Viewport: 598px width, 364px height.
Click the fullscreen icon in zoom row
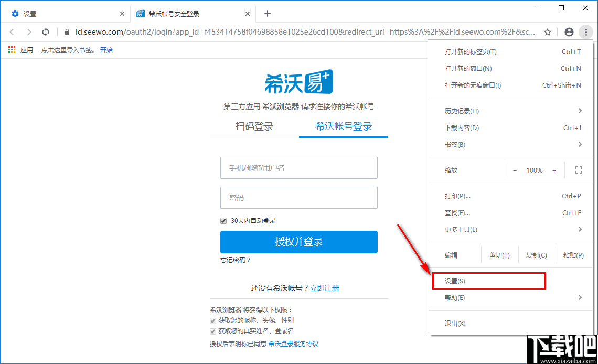click(579, 170)
